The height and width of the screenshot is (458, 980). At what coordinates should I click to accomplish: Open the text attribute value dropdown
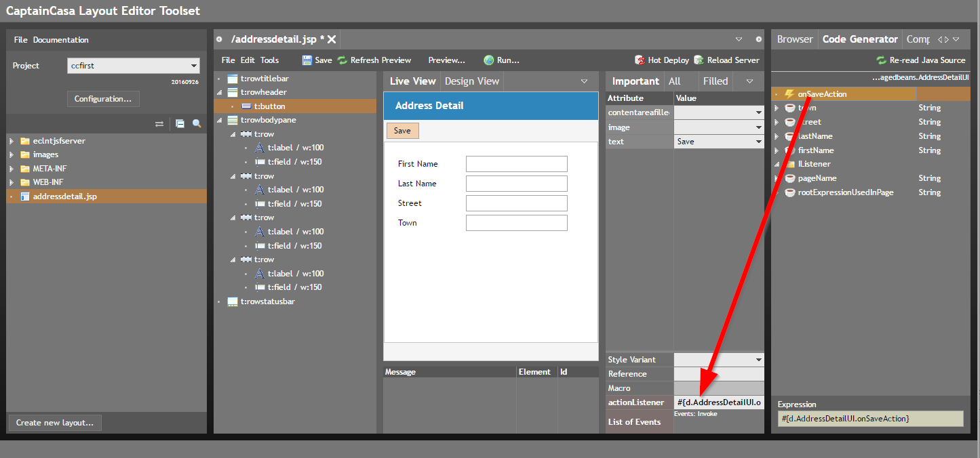click(758, 142)
